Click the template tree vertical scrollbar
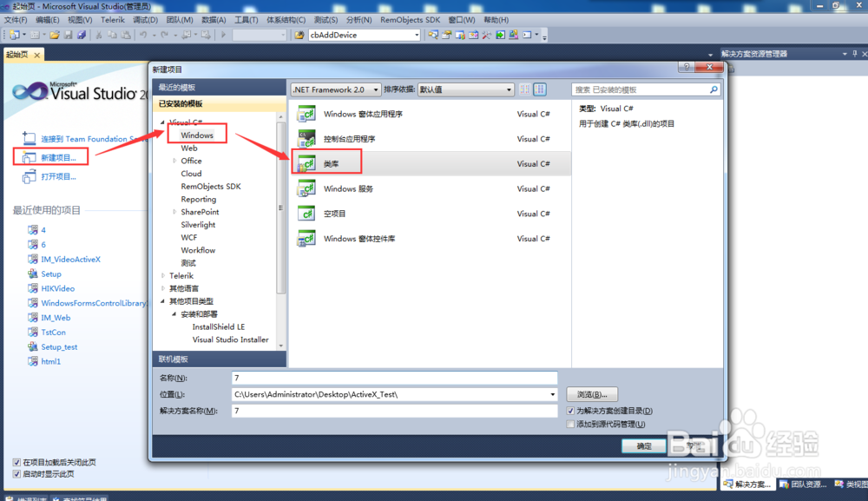The width and height of the screenshot is (868, 501). pos(280,210)
